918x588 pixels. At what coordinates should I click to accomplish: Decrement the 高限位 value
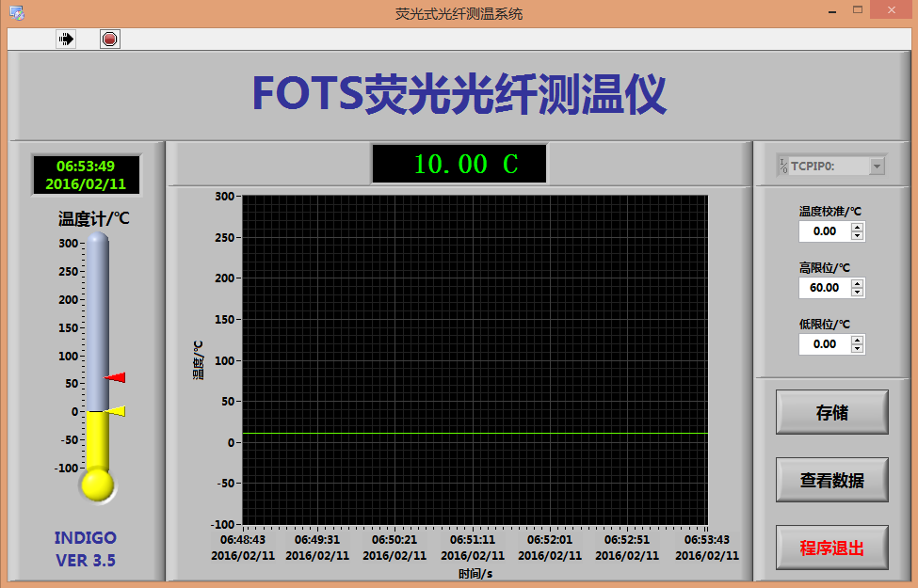click(x=858, y=293)
